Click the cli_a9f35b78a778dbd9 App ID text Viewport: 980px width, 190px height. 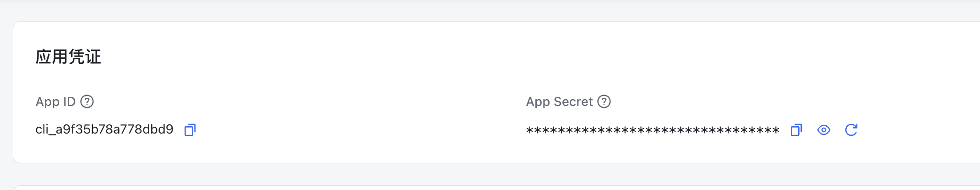point(104,129)
